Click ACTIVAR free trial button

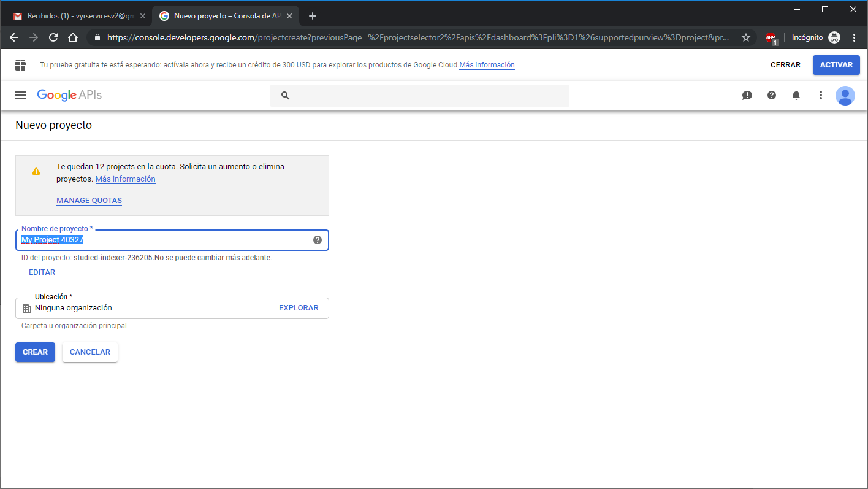(x=836, y=65)
